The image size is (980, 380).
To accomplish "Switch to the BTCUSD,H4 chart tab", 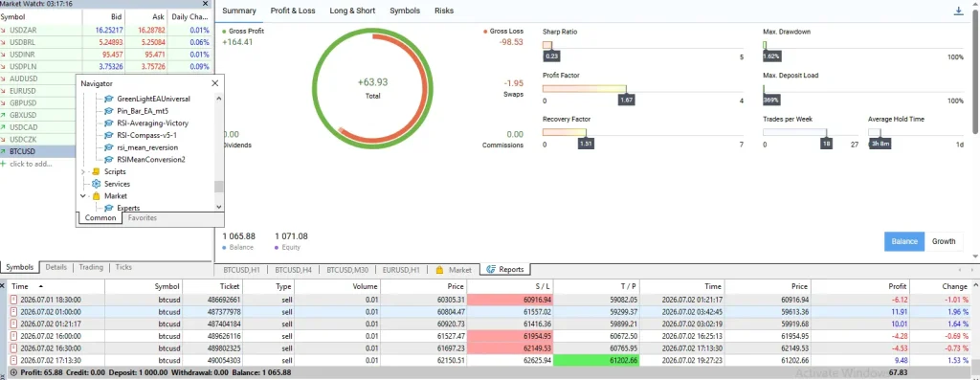I will point(292,270).
